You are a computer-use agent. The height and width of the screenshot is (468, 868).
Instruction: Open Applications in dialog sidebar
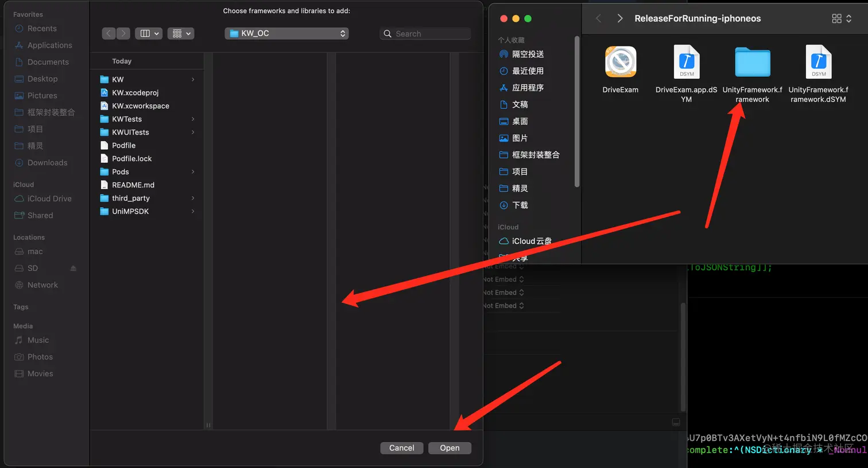(44, 45)
